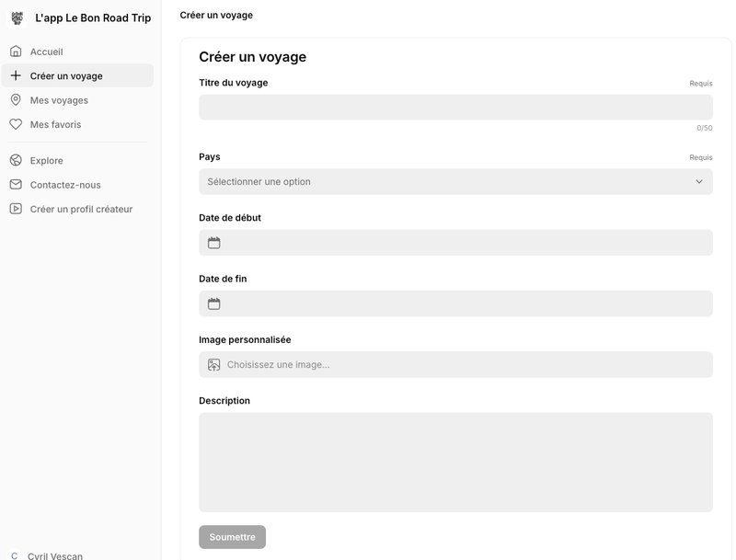Open Mes voyages in the sidebar
The width and height of the screenshot is (736, 560).
[77, 100]
